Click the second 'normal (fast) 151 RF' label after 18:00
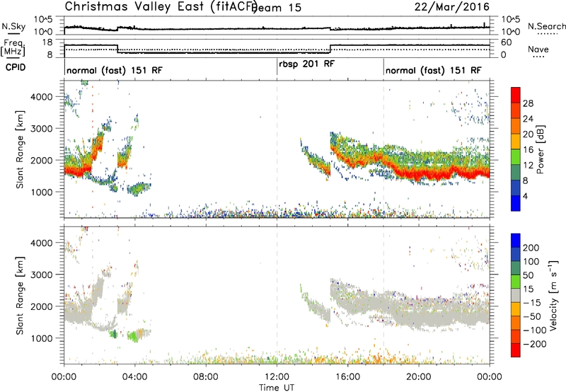 [x=434, y=70]
